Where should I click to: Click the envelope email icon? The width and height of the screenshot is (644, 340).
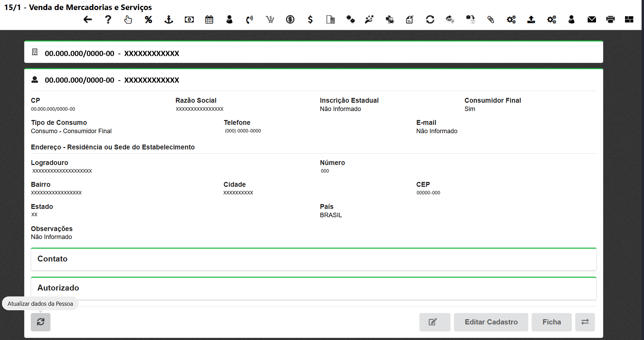[x=591, y=20]
